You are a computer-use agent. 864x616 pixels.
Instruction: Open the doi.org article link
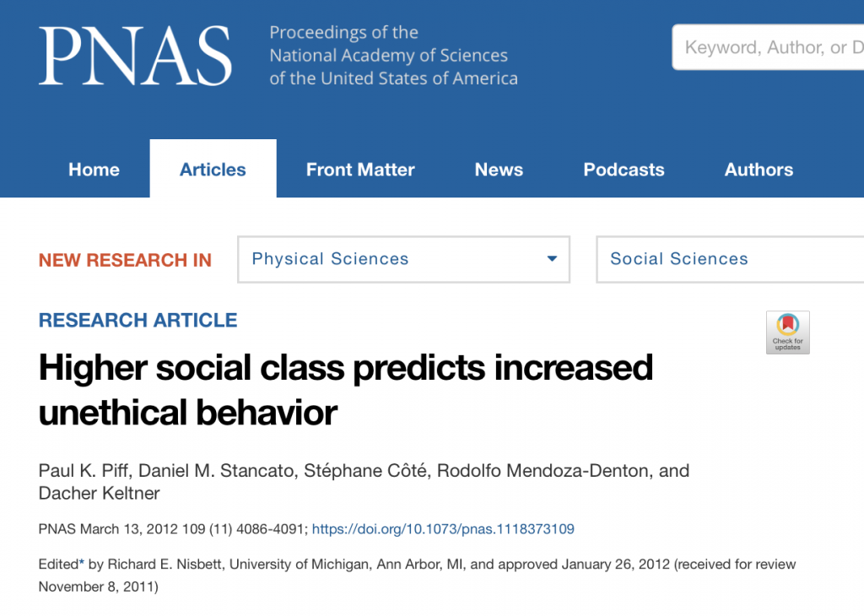tap(443, 529)
